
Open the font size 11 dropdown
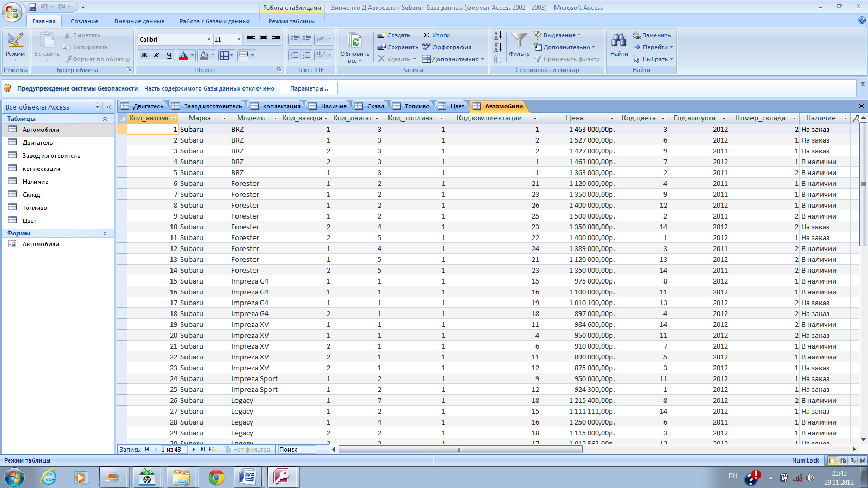point(239,40)
